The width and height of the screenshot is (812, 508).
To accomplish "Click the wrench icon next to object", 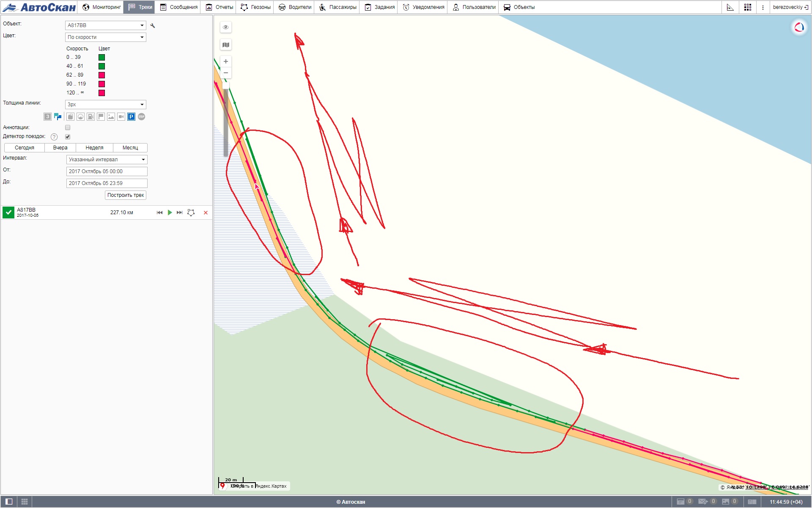I will pos(153,26).
